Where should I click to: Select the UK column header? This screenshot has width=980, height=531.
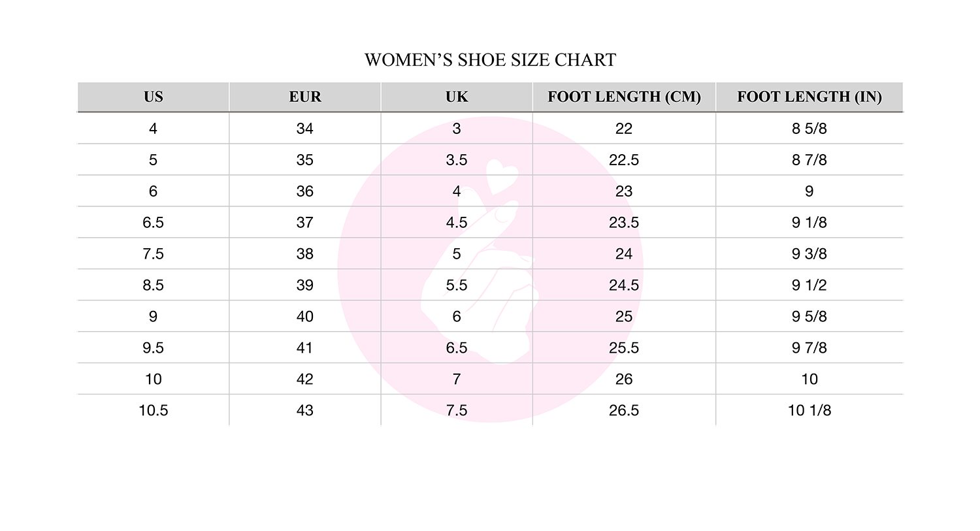click(457, 97)
